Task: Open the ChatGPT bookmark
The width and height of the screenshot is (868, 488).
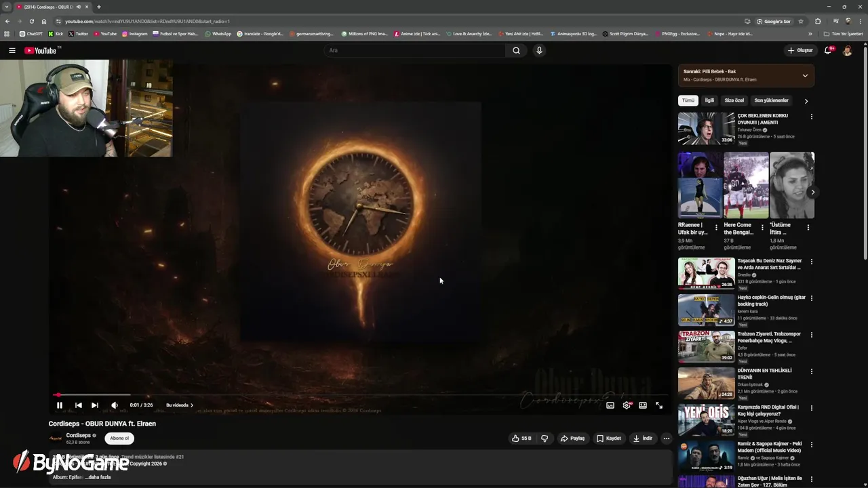Action: (x=31, y=33)
